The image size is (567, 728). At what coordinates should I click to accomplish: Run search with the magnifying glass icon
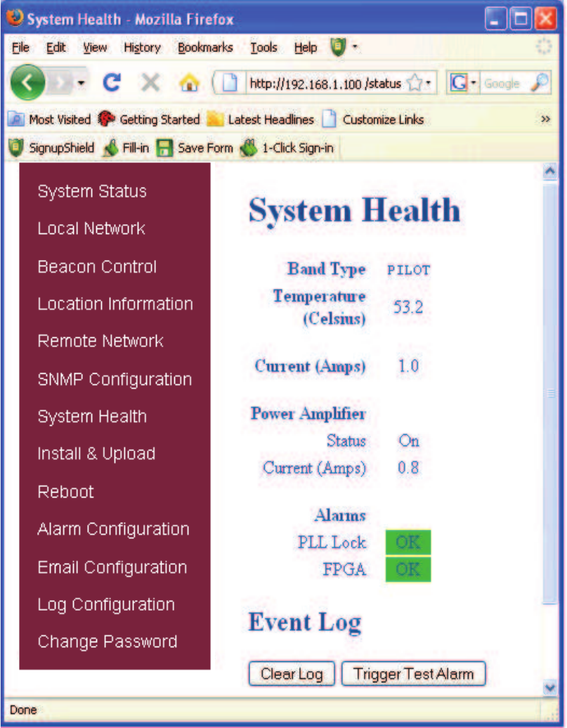click(540, 83)
